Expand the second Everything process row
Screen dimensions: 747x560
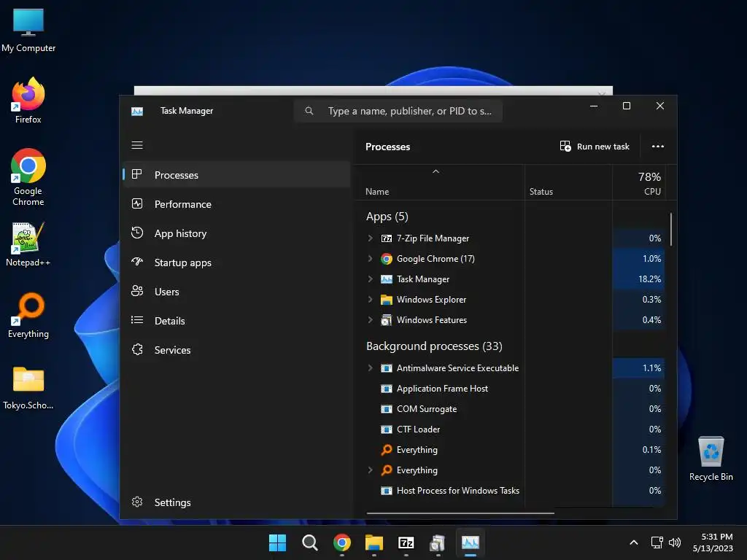tap(370, 470)
